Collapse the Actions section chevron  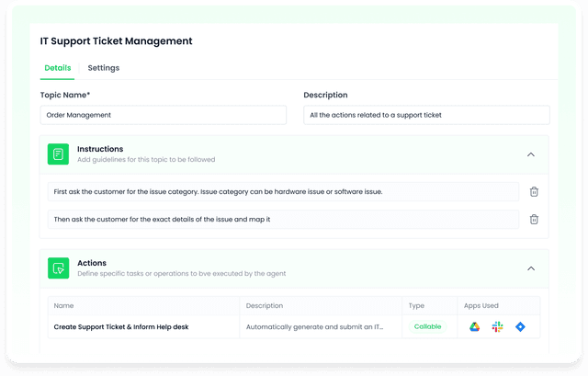pyautogui.click(x=530, y=268)
